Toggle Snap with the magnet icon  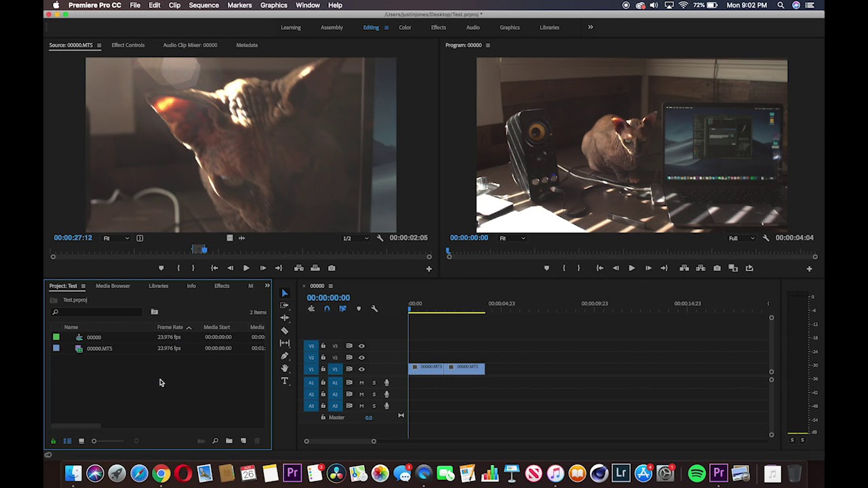(x=326, y=309)
